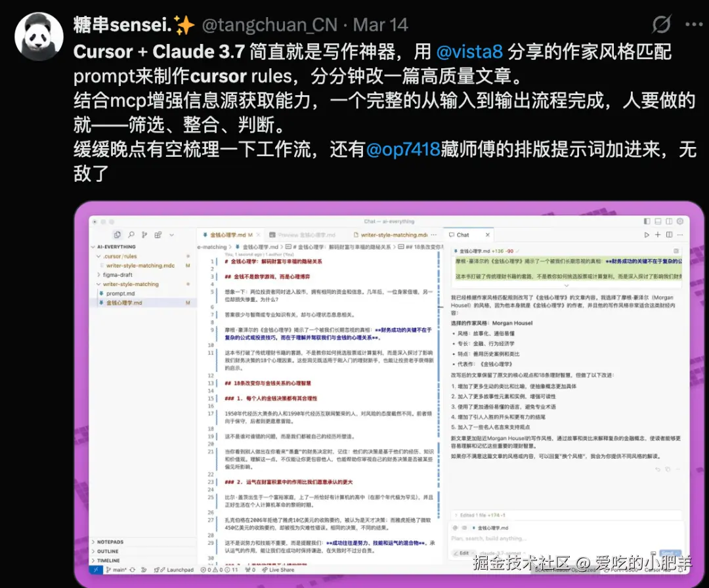Open Cursor settings gear icon
This screenshot has width=709, height=588.
[x=680, y=221]
